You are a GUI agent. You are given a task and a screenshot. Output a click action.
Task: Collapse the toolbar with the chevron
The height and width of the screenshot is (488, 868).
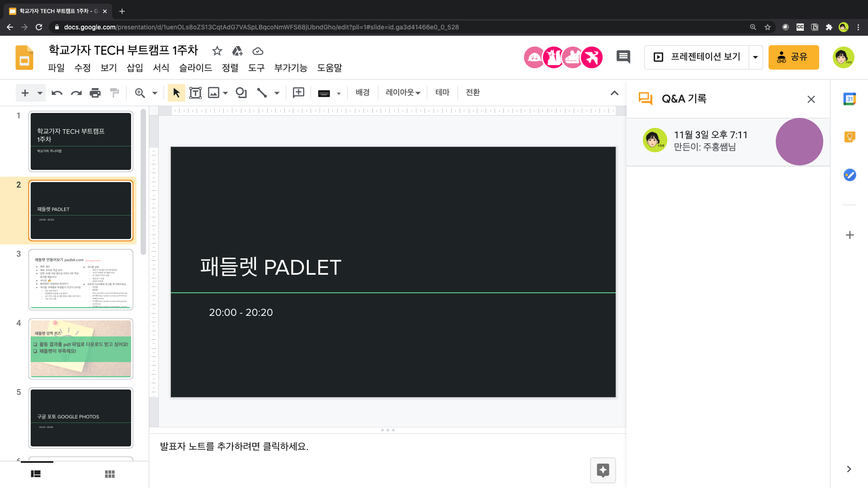614,93
